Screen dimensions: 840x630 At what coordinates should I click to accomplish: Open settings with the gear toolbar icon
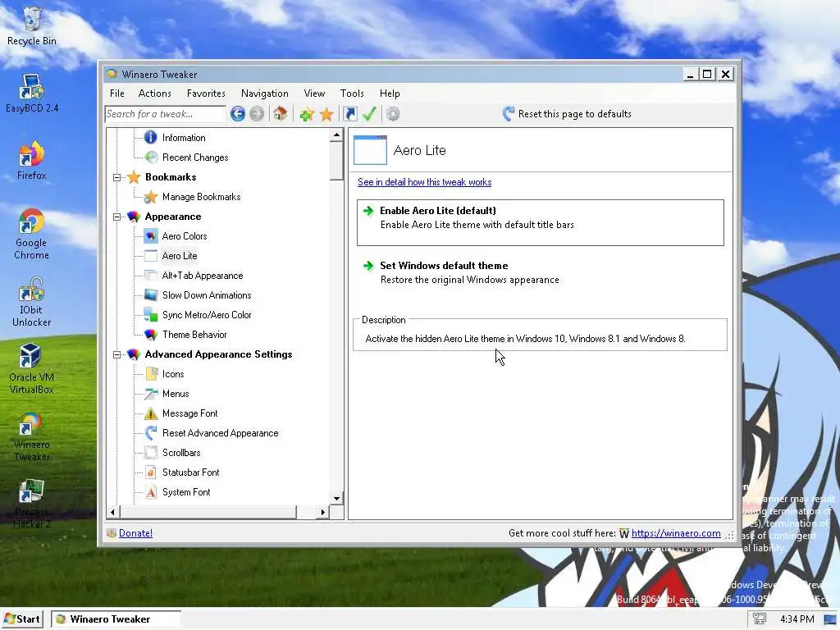pos(393,113)
